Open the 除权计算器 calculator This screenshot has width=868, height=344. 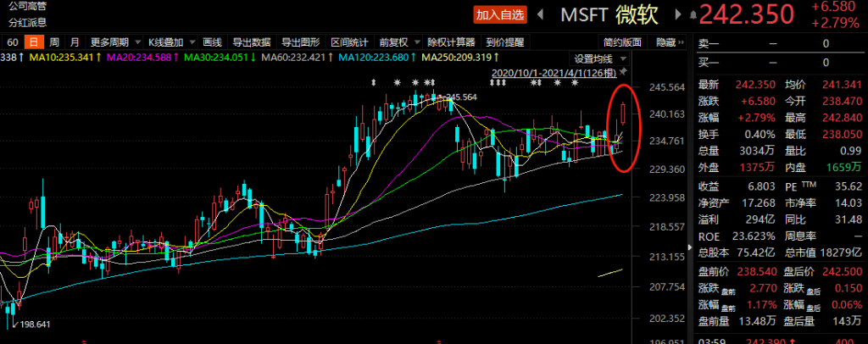452,42
